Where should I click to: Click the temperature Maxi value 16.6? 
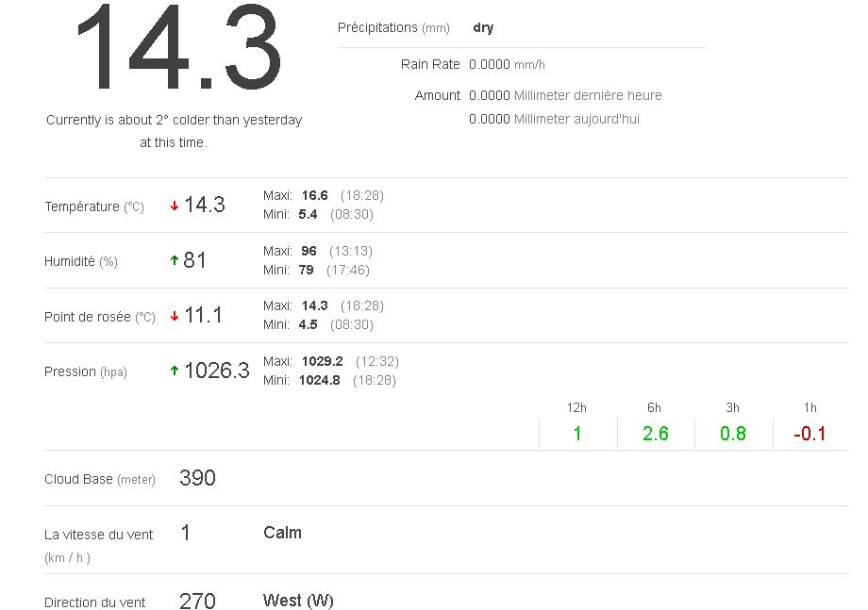(314, 196)
